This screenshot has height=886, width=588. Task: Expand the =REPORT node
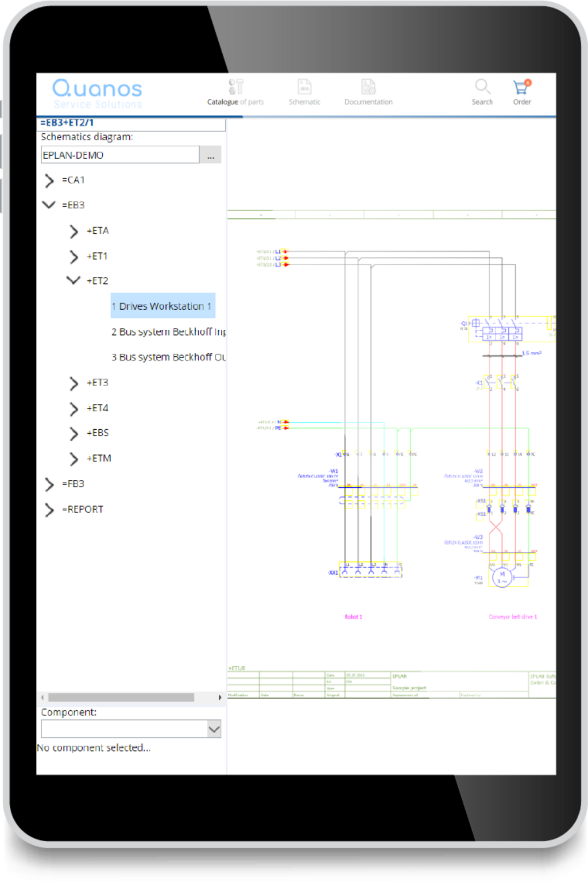click(48, 510)
